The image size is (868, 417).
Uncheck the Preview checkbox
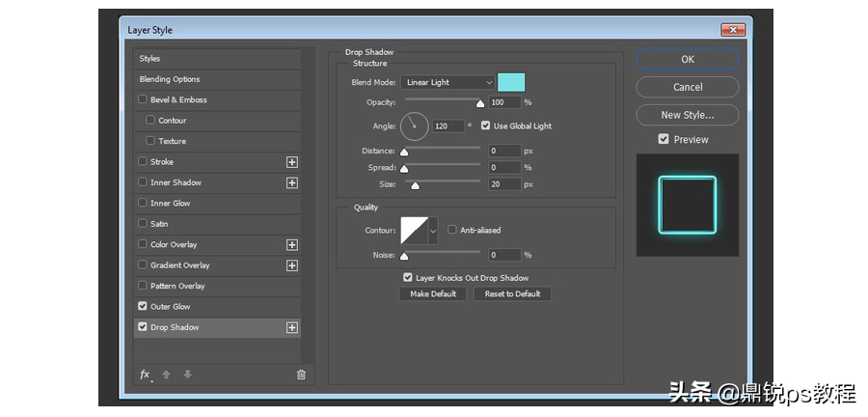pyautogui.click(x=664, y=140)
